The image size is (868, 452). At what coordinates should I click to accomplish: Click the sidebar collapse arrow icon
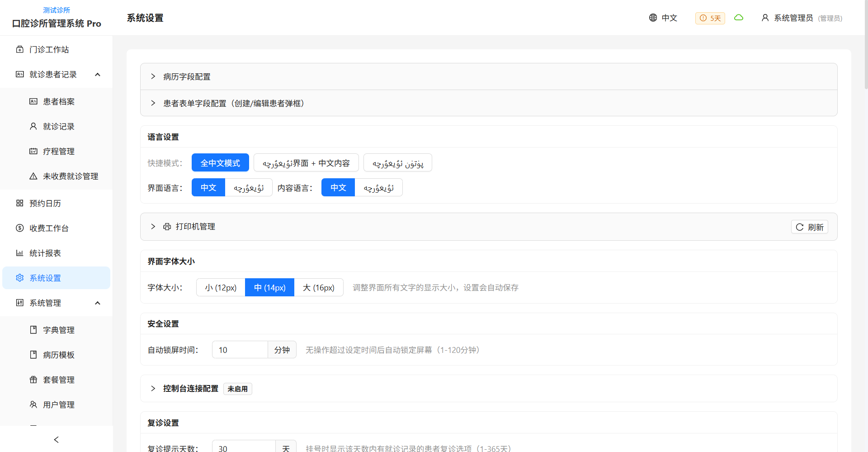[x=56, y=439]
